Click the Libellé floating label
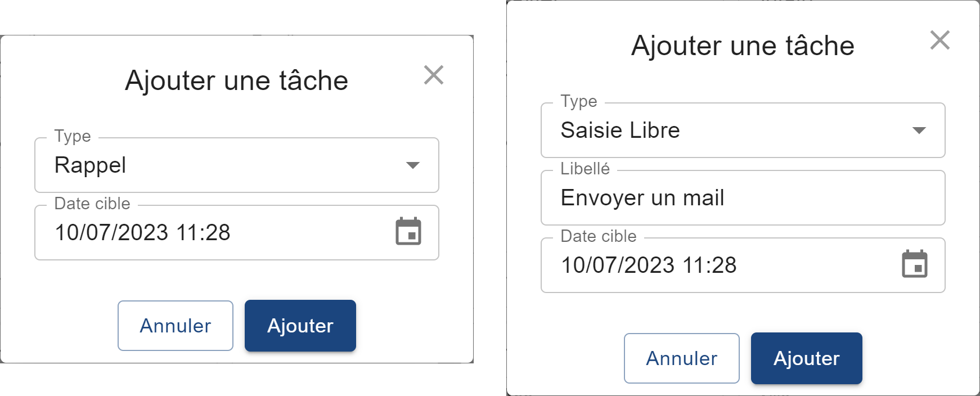980x396 pixels. click(585, 169)
